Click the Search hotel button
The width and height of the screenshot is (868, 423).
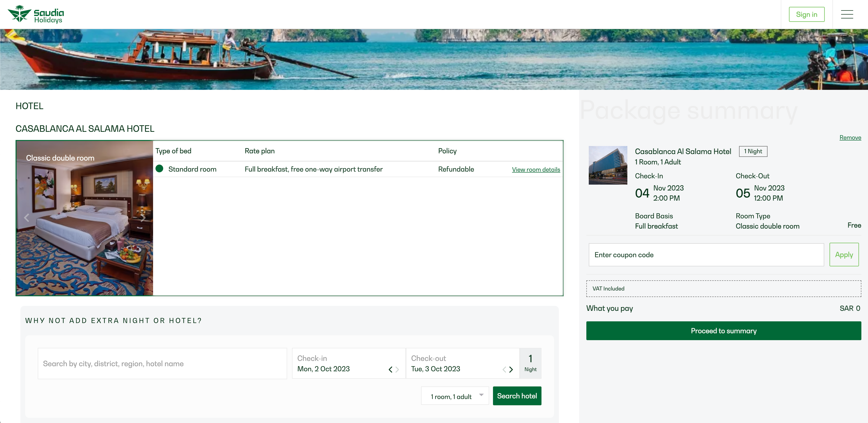tap(517, 396)
